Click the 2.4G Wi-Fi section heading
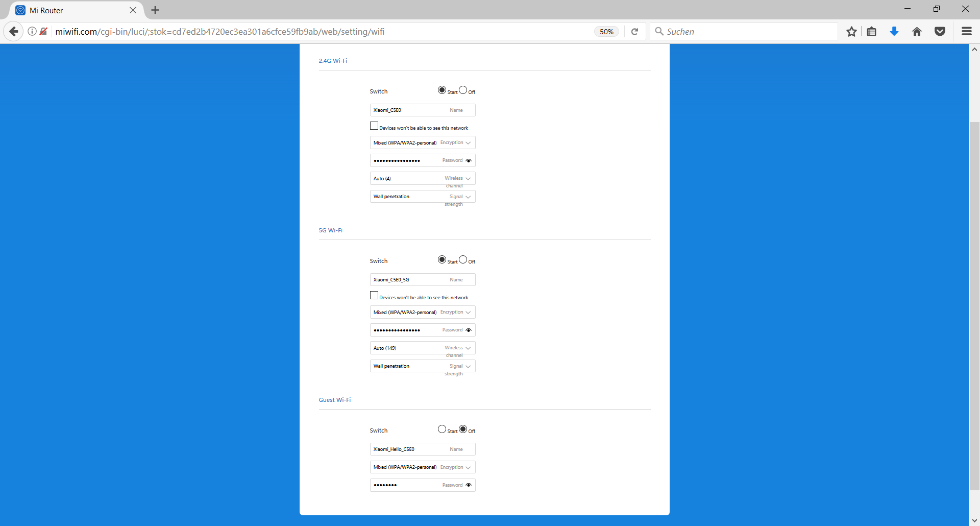This screenshot has height=526, width=980. pyautogui.click(x=333, y=61)
